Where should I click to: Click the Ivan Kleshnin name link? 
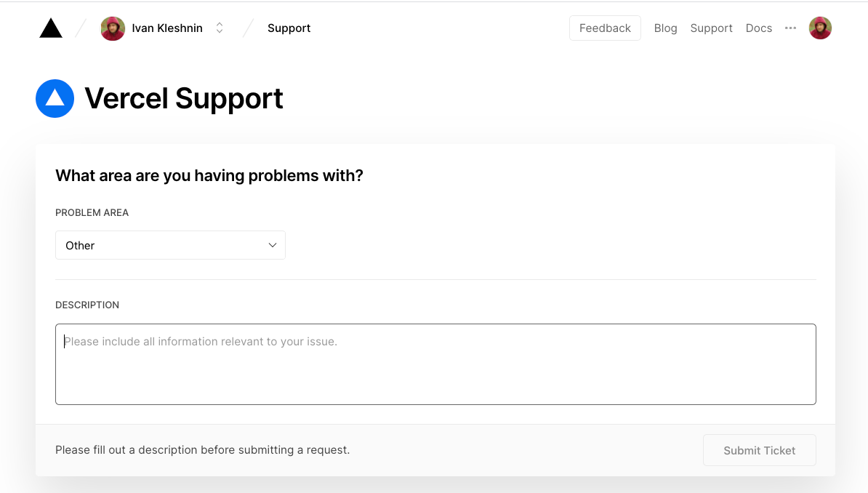167,28
